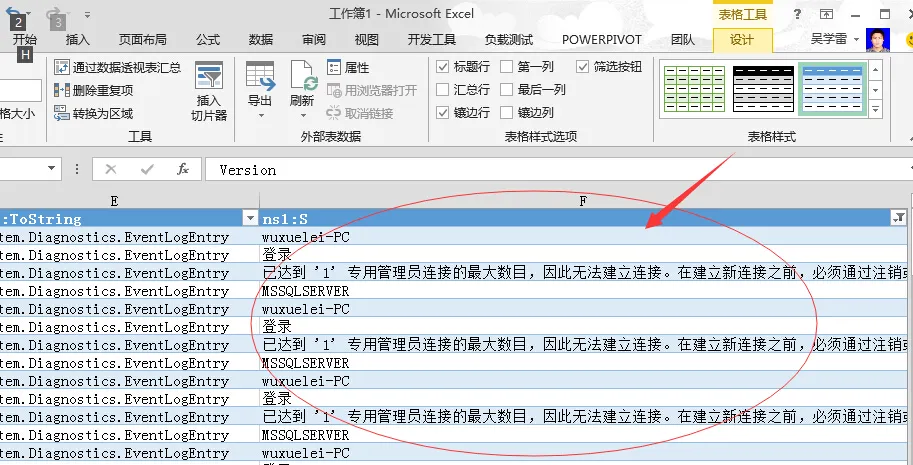The height and width of the screenshot is (465, 913).
Task: Click Summarize with PivotTable icon
Action: click(x=62, y=68)
